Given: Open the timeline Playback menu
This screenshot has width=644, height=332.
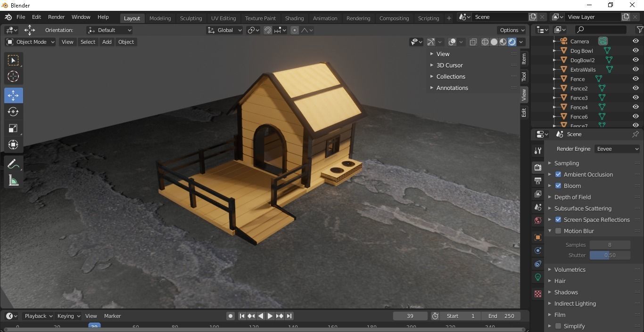Looking at the screenshot, I should click(x=39, y=316).
